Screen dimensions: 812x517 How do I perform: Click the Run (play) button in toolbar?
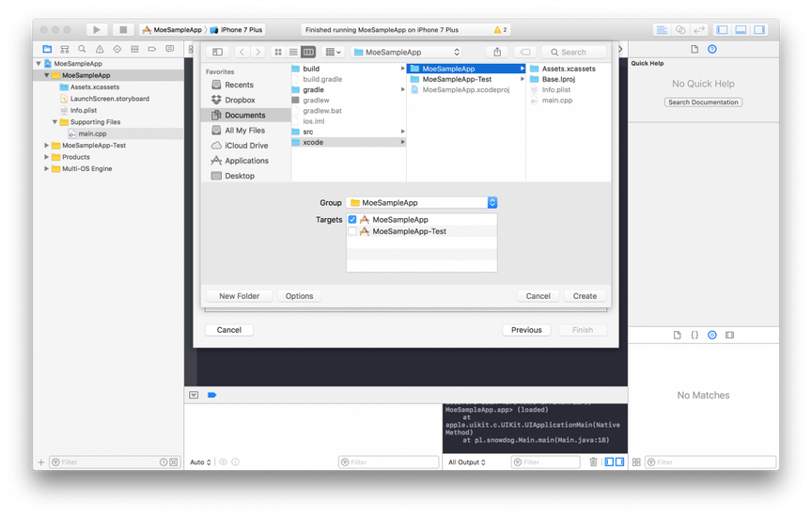pyautogui.click(x=96, y=29)
